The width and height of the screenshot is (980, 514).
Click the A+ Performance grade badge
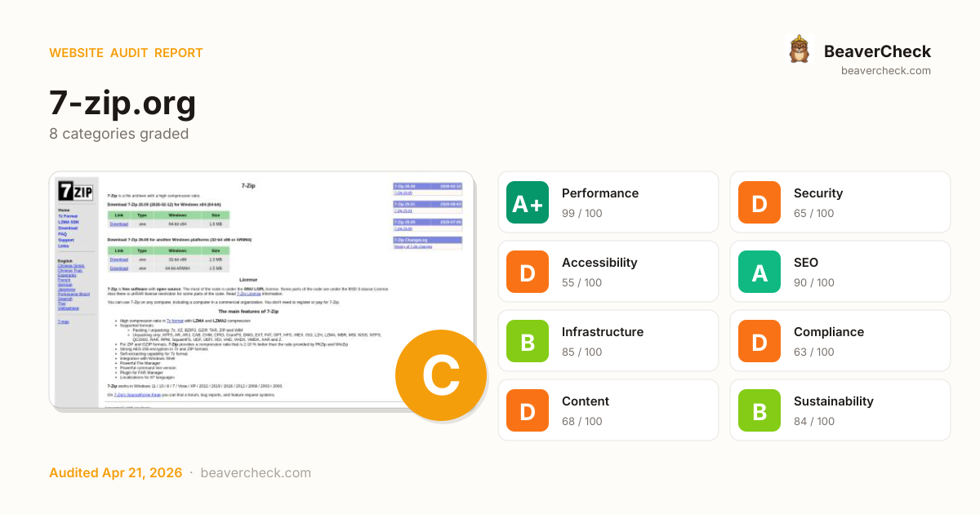point(528,202)
